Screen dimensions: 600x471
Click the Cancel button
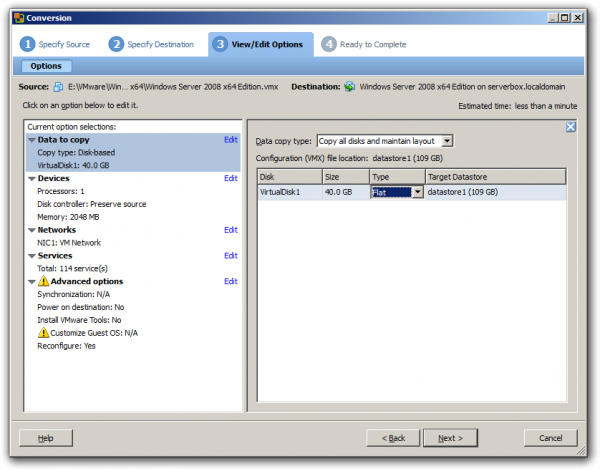551,438
